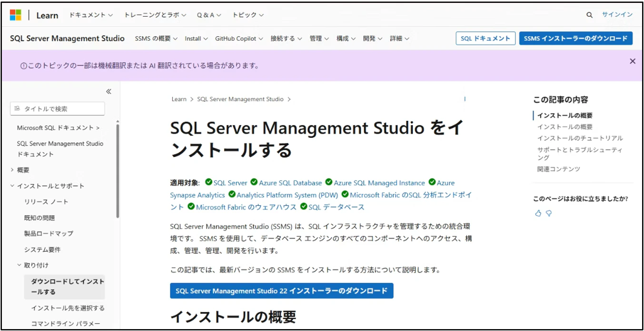Open the 詳細 menu
The height and width of the screenshot is (331, 644).
point(399,39)
